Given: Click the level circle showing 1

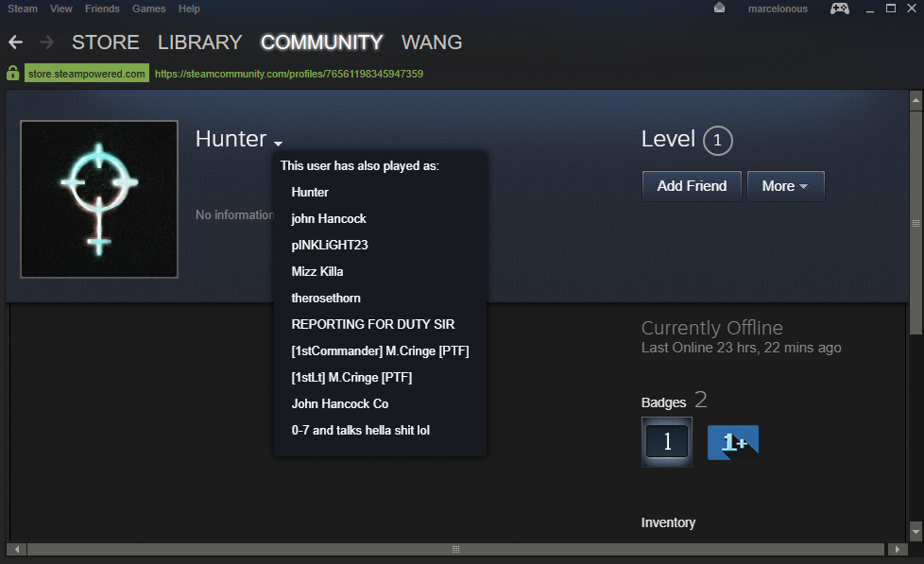Looking at the screenshot, I should (718, 140).
